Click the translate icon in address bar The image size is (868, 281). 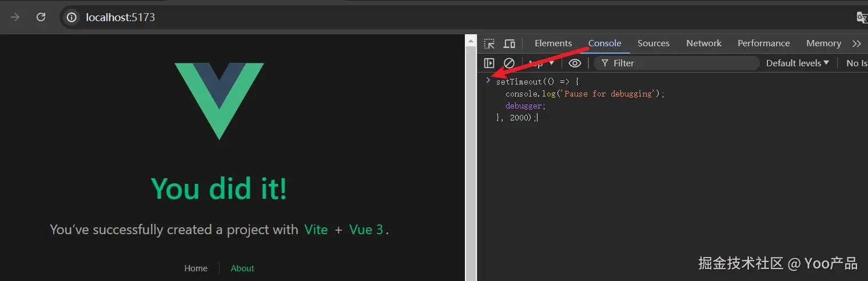[862, 17]
